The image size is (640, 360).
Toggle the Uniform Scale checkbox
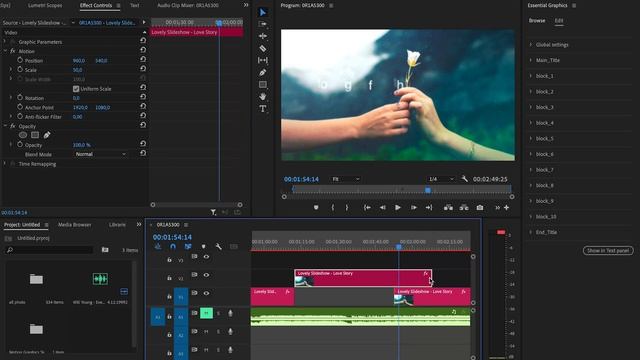click(x=76, y=89)
